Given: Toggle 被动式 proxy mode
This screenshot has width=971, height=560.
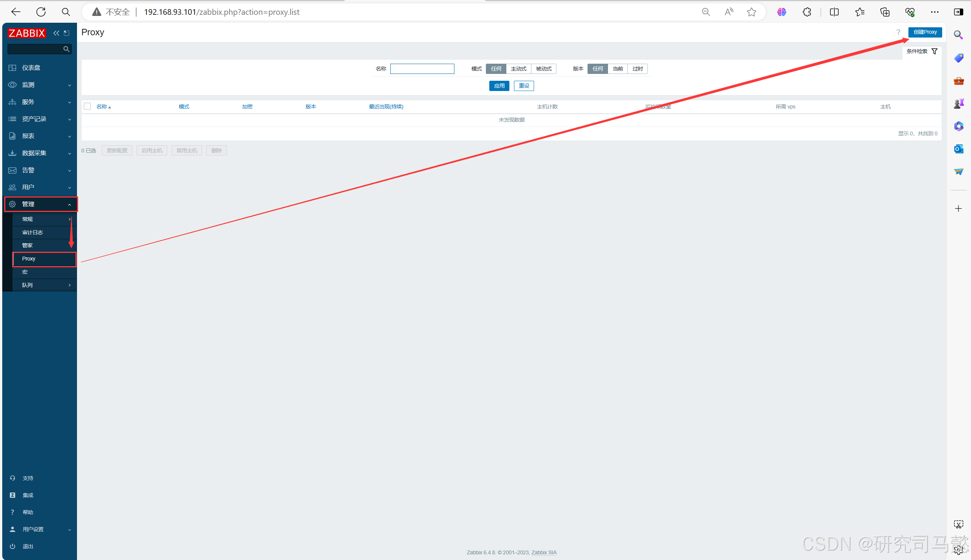Looking at the screenshot, I should click(x=543, y=68).
